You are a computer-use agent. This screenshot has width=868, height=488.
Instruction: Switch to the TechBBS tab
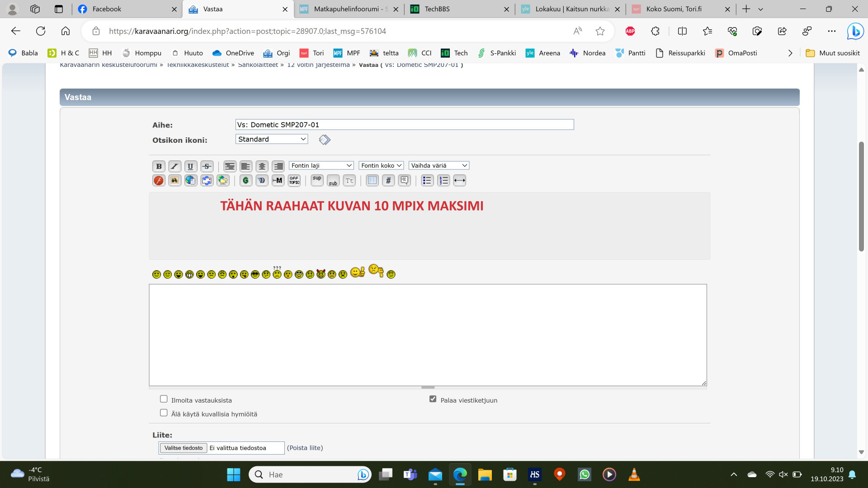[x=459, y=9]
